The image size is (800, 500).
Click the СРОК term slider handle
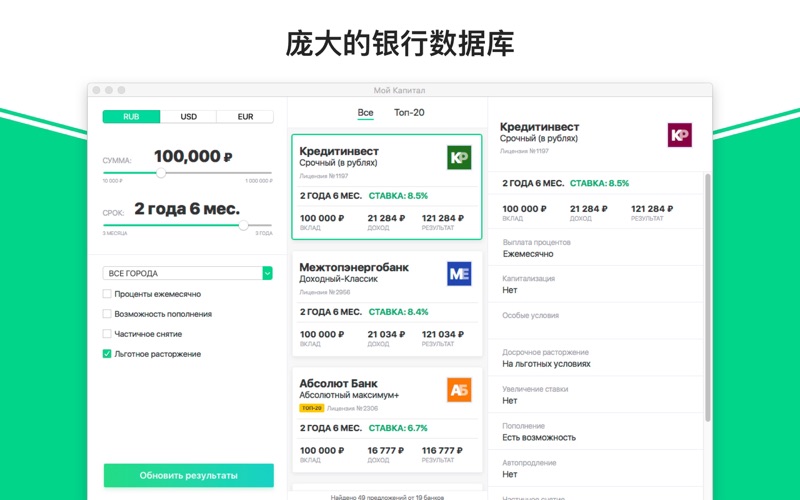243,225
